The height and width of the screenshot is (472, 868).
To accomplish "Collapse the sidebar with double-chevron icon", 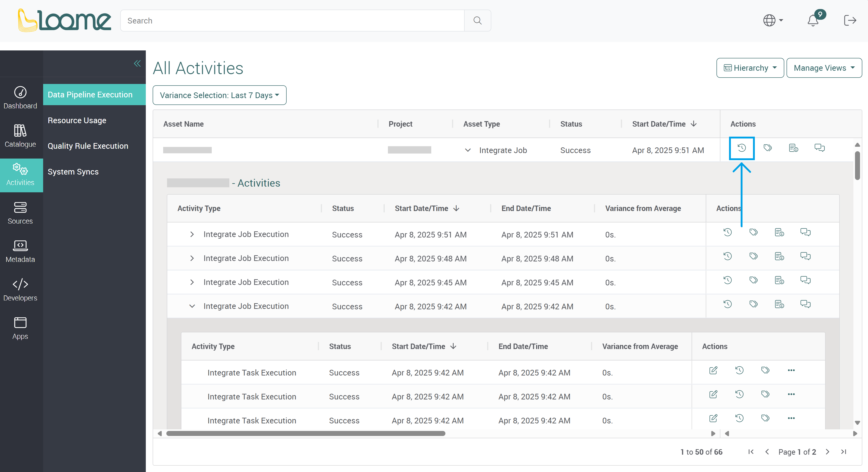I will pyautogui.click(x=137, y=63).
